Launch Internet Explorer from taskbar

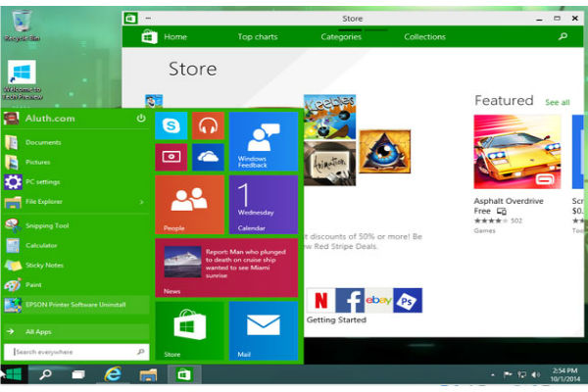click(x=113, y=374)
